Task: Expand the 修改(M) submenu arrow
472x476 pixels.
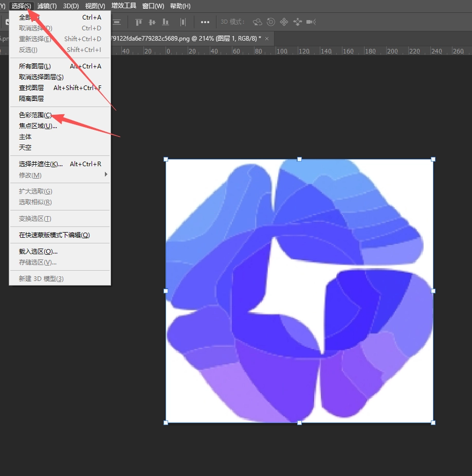Action: pyautogui.click(x=106, y=175)
